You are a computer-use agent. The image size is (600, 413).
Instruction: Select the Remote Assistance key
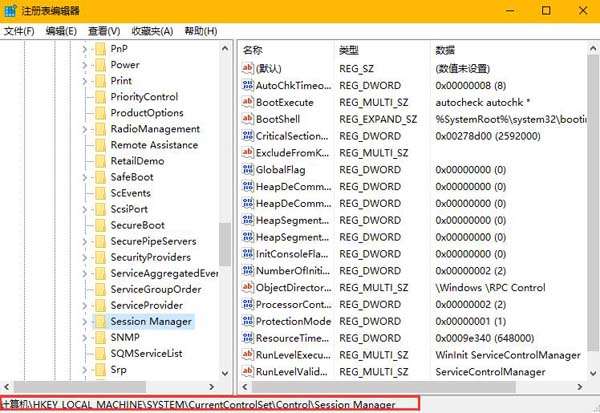pyautogui.click(x=154, y=145)
